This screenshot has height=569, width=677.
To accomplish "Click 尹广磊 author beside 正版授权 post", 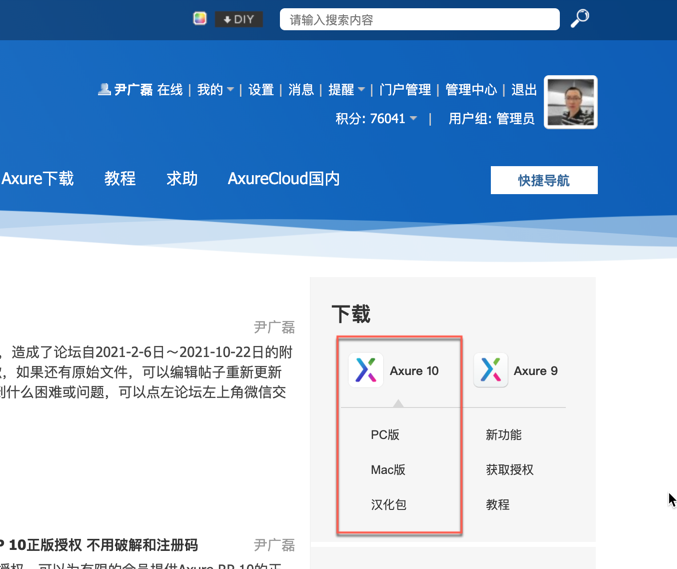I will point(274,545).
